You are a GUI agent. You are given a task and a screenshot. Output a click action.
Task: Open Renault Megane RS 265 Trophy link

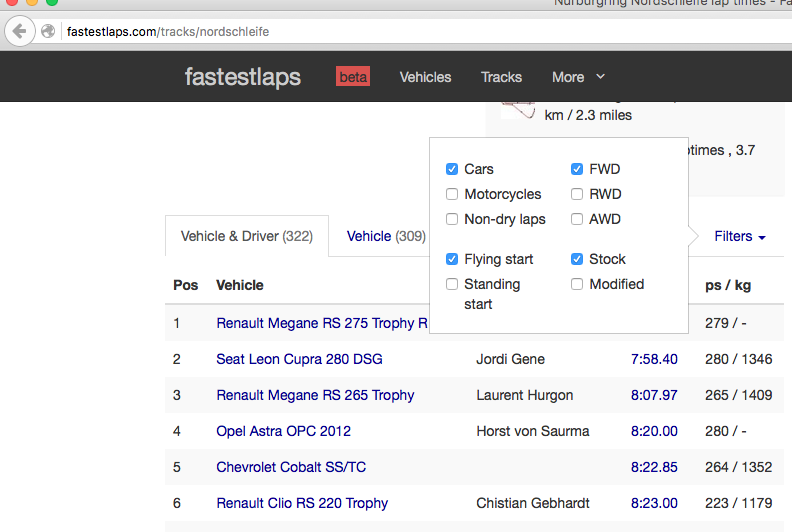click(x=315, y=395)
